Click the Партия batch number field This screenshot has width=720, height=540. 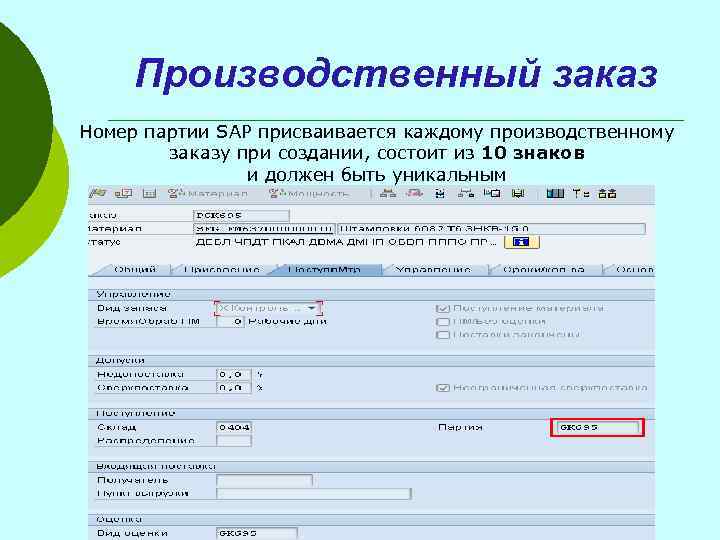click(597, 428)
